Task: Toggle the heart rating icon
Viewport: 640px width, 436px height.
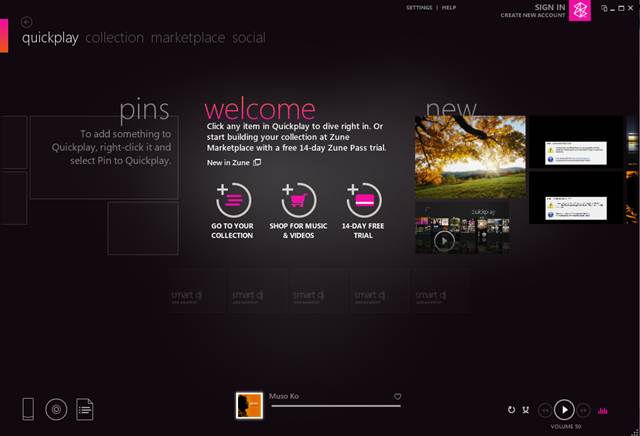Action: pos(398,396)
